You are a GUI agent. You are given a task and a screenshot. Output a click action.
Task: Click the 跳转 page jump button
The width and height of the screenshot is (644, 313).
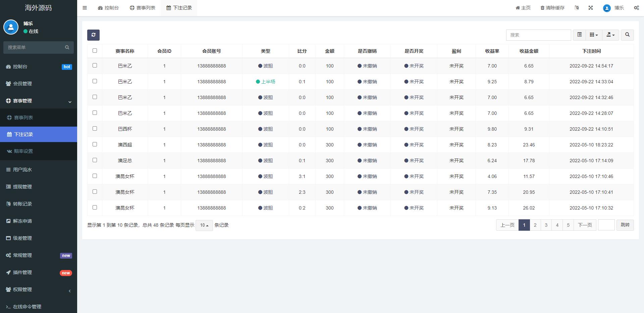[625, 225]
